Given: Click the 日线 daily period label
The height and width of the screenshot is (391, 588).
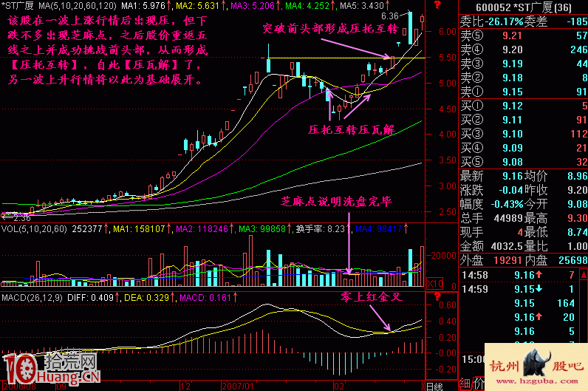Looking at the screenshot, I should 434,387.
